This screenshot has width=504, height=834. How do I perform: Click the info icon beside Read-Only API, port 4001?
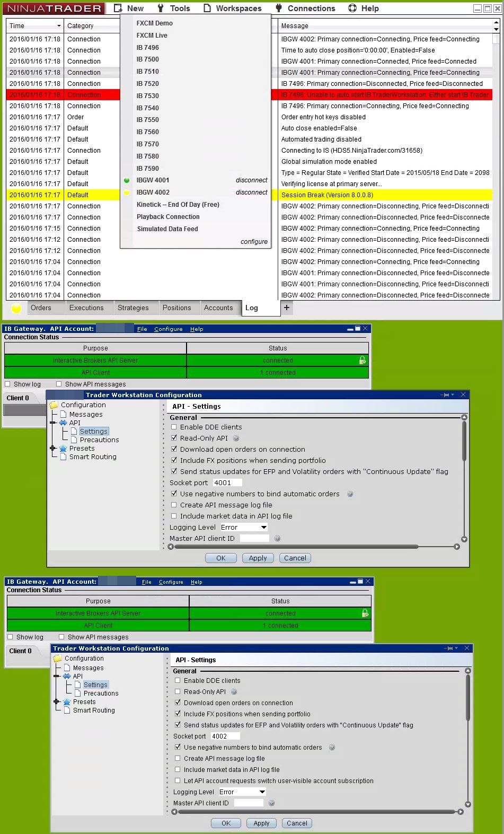[236, 438]
